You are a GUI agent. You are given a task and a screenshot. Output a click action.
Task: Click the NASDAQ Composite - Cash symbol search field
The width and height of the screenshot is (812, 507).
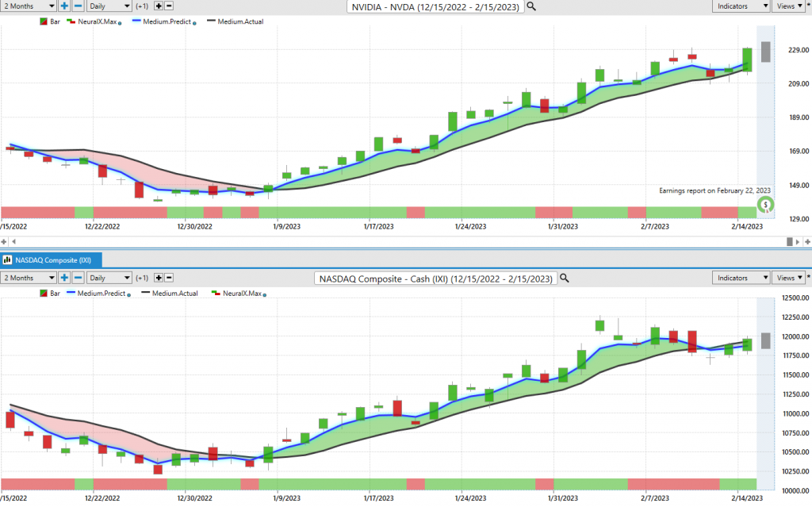coord(435,278)
